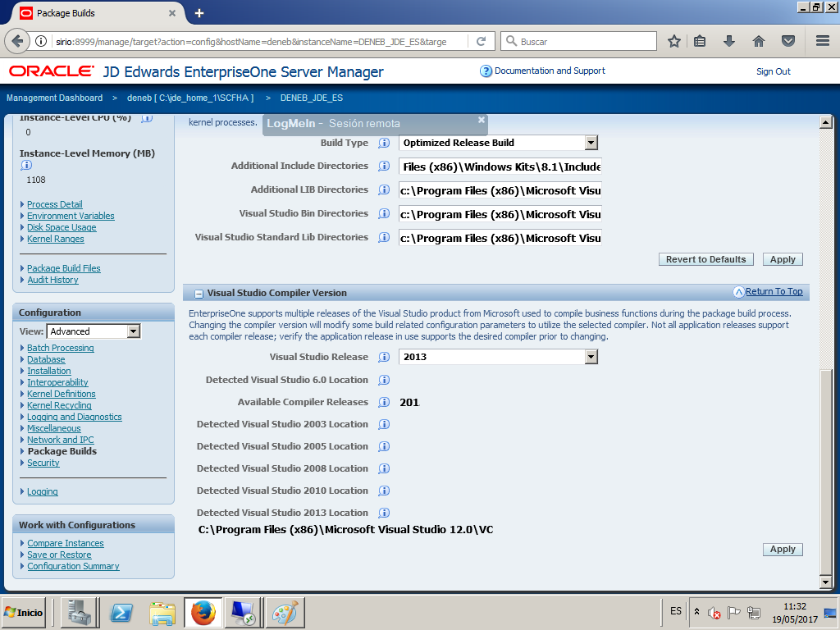Image resolution: width=840 pixels, height=630 pixels.
Task: Open Save or Restore link
Action: point(59,555)
